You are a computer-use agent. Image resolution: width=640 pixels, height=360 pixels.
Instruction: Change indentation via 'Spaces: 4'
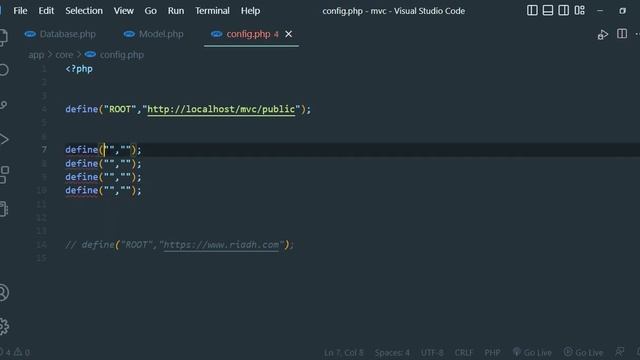392,353
